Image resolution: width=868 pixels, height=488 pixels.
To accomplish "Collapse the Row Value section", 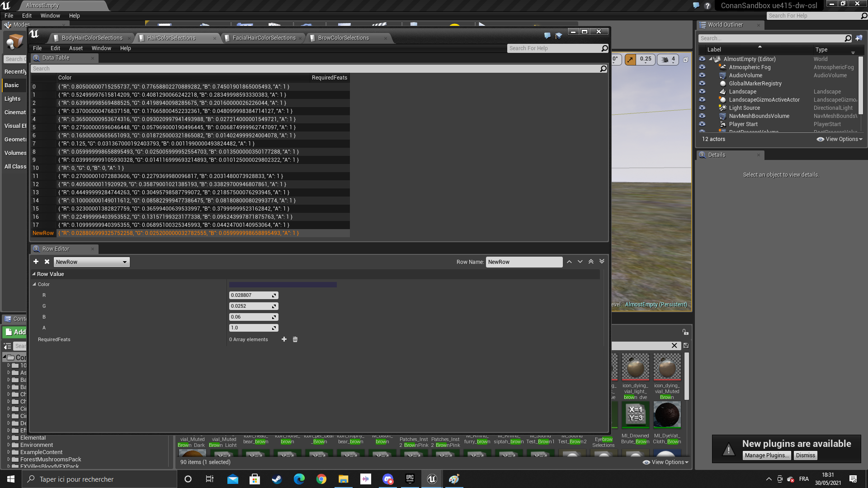I will click(34, 274).
